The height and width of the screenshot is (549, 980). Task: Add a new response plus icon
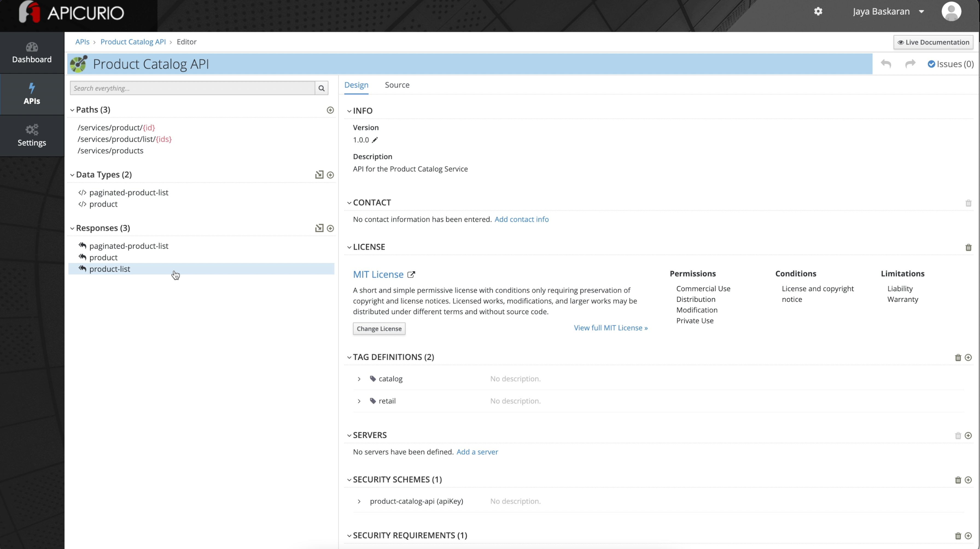(330, 229)
